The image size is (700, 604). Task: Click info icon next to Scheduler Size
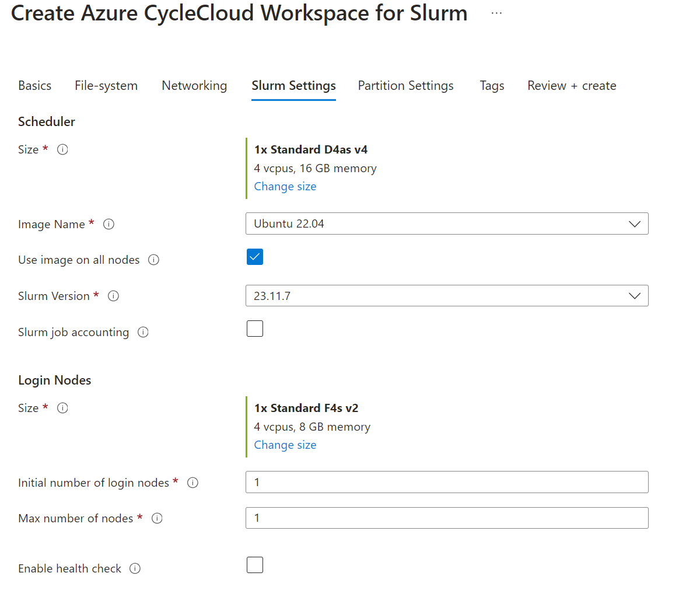(x=62, y=149)
